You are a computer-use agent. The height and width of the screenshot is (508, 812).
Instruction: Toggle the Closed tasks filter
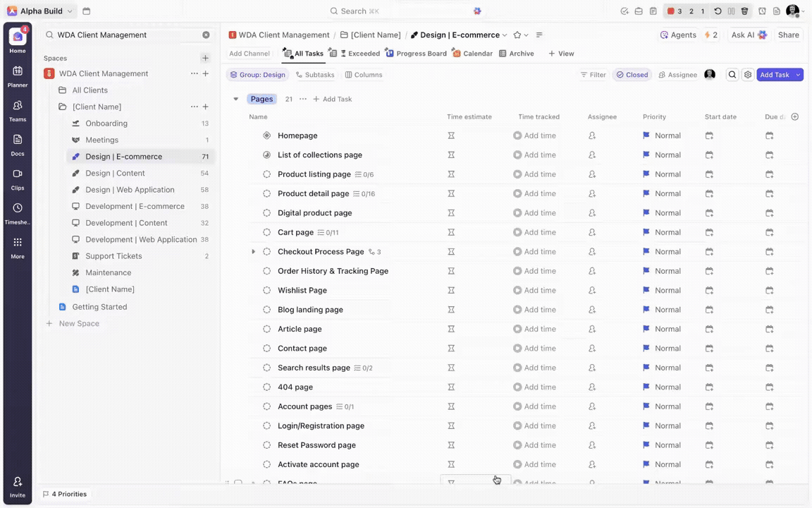(x=631, y=75)
